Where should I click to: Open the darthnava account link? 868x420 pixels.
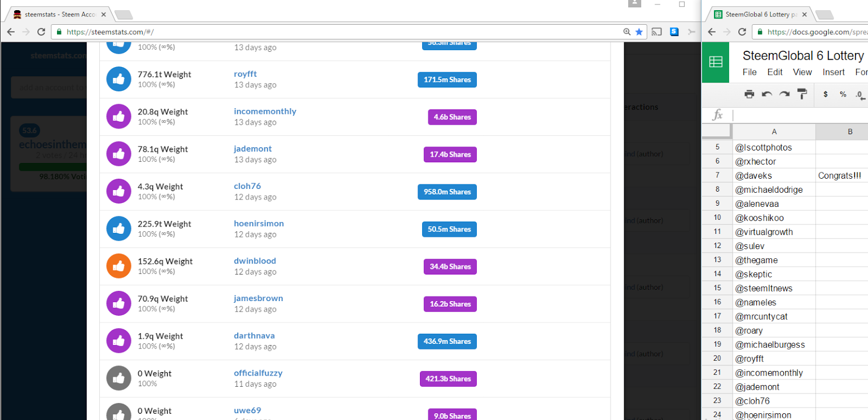pos(255,335)
